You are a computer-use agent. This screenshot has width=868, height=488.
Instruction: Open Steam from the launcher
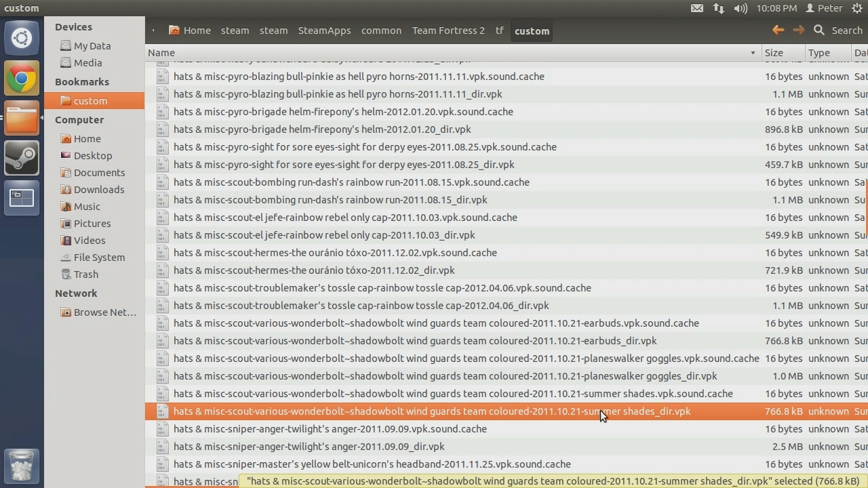pos(22,158)
